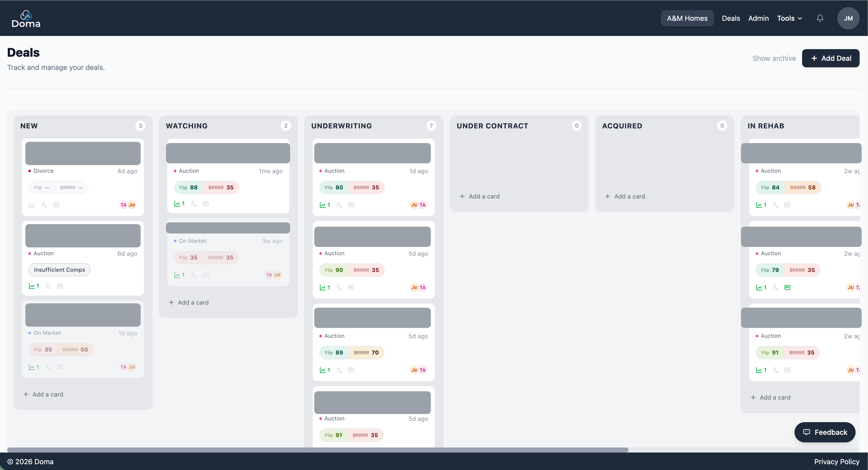This screenshot has width=868, height=470.
Task: Click the Insufficient Comps badge
Action: pyautogui.click(x=59, y=269)
